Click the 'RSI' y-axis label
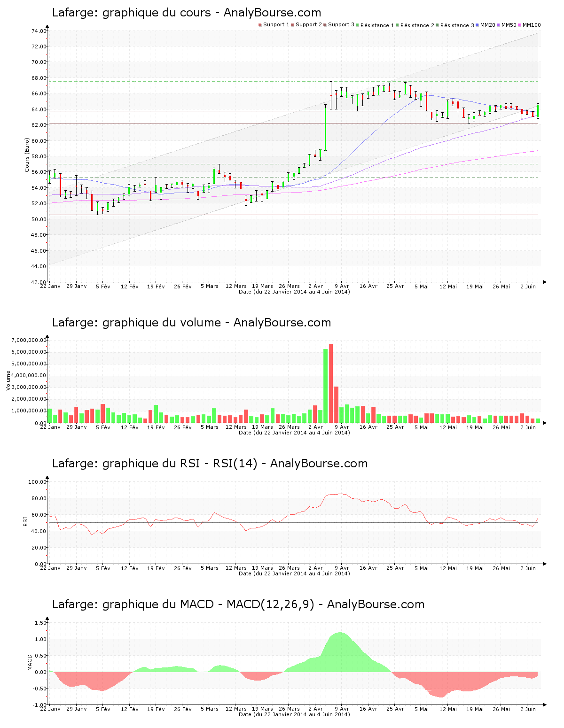 click(25, 521)
